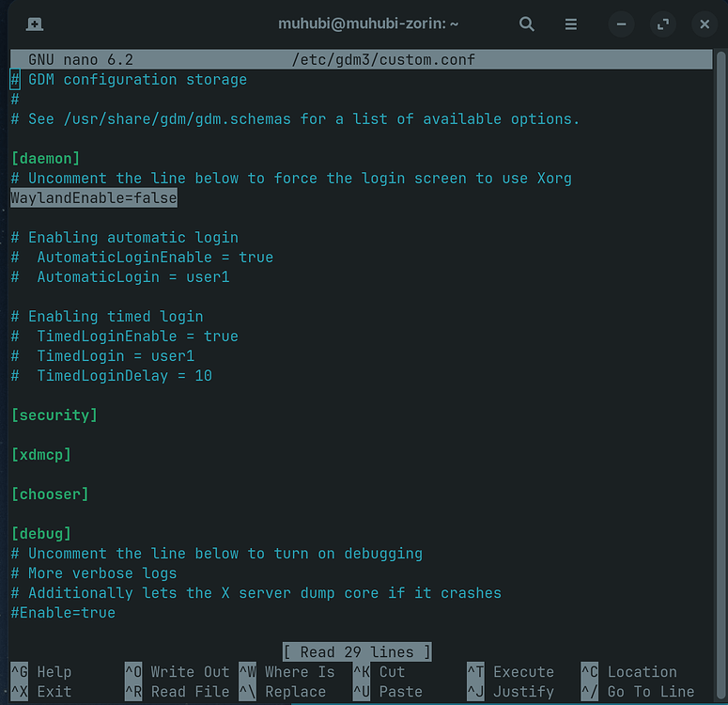Click the highlighted WaylandEnable=false line

pyautogui.click(x=94, y=198)
